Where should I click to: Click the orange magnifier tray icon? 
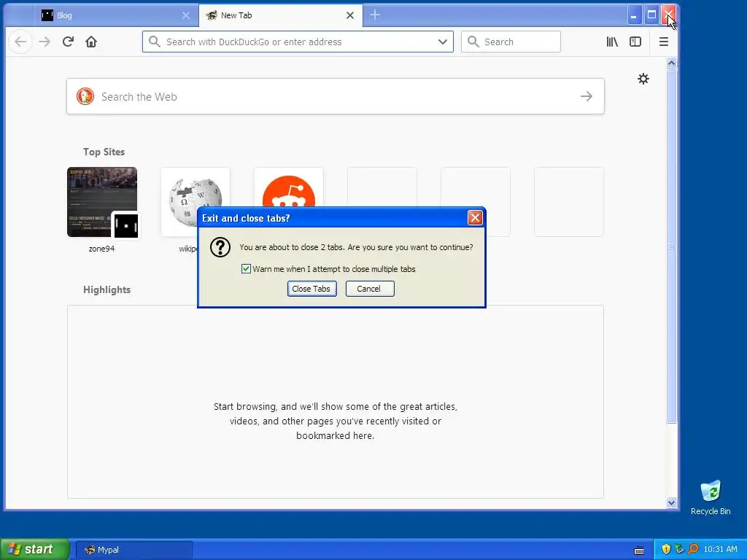pos(693,549)
